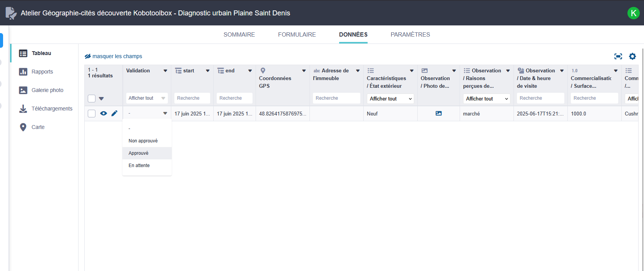
Task: Focus the Adresse de l'immeuble search field
Action: (x=336, y=98)
